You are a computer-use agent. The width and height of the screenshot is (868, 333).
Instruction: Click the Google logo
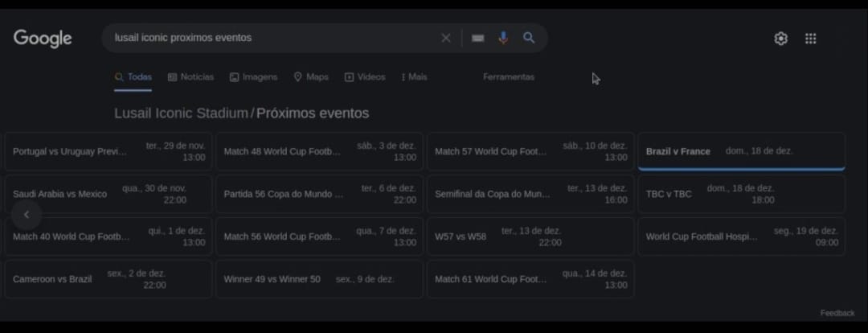click(x=43, y=38)
